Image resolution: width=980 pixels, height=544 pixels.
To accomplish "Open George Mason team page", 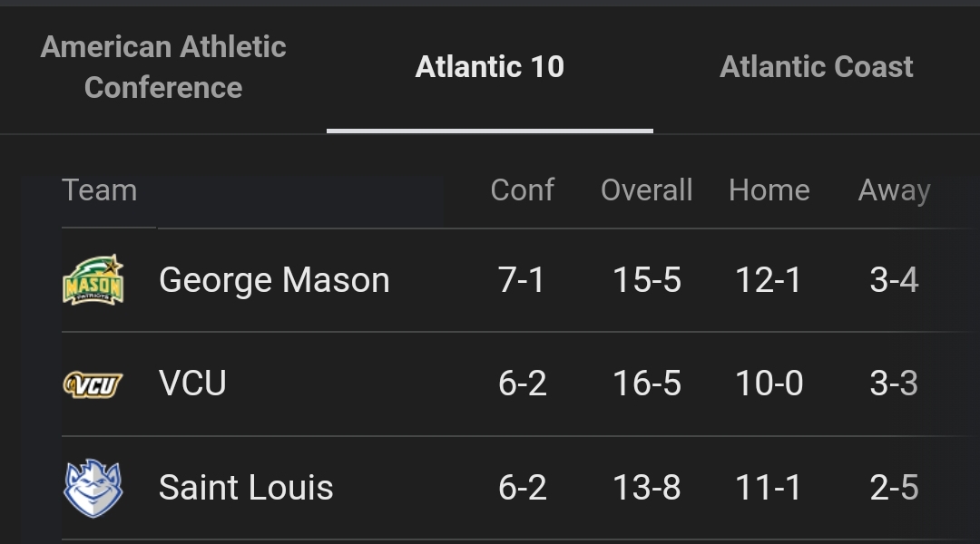I will [x=274, y=280].
